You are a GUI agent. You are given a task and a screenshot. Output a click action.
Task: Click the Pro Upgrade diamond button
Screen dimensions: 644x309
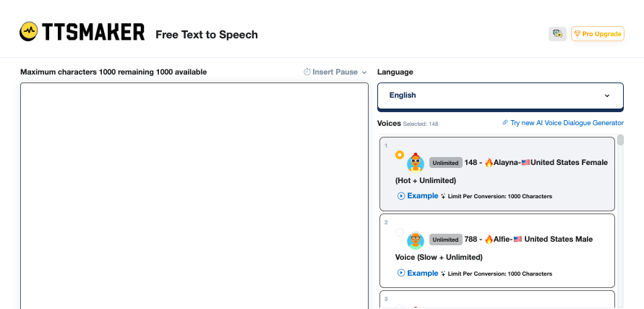(598, 34)
